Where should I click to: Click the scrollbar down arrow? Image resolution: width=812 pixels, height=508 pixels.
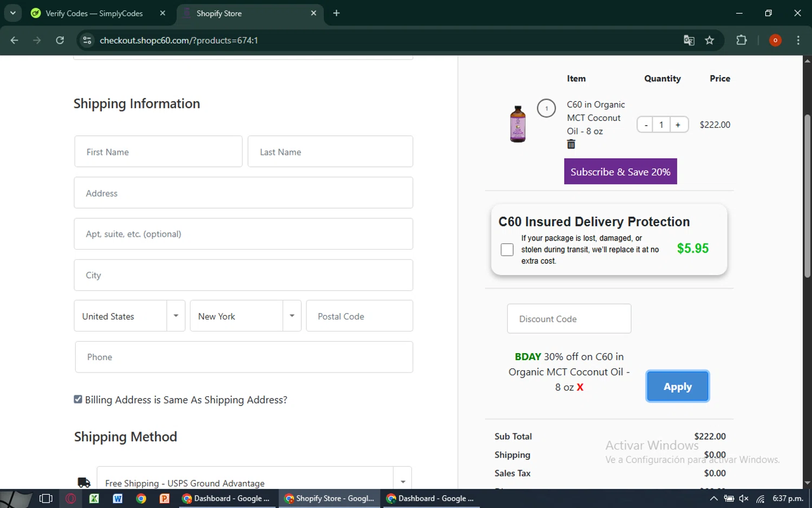(x=807, y=483)
